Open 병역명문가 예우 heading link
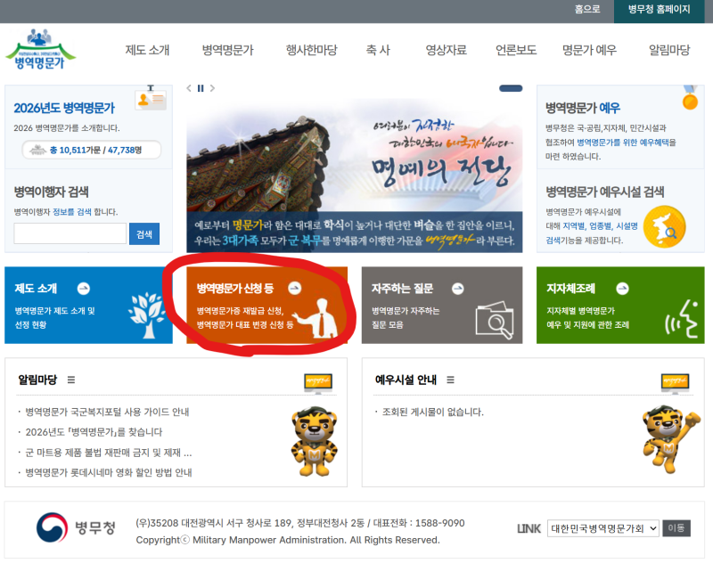The width and height of the screenshot is (713, 588). pos(583,108)
